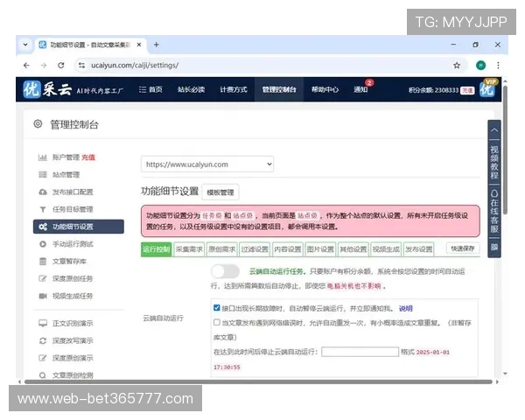Switch to 视频生成 tab
Screen dimensions: 525x420
386,249
